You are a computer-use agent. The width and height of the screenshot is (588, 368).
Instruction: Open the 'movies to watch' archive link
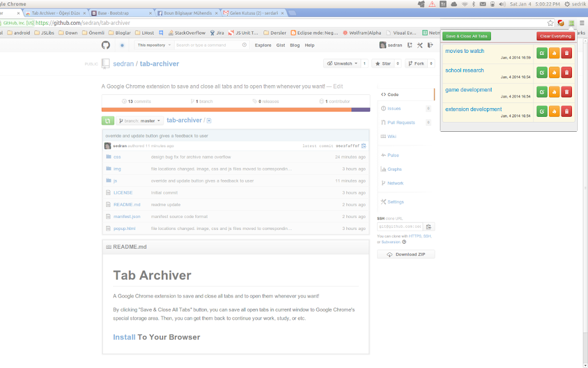pos(465,51)
